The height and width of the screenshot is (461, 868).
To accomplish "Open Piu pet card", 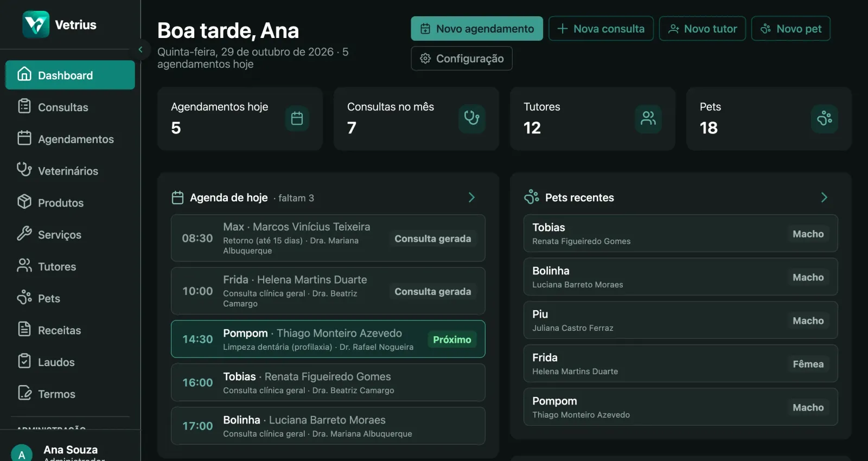I will (681, 321).
